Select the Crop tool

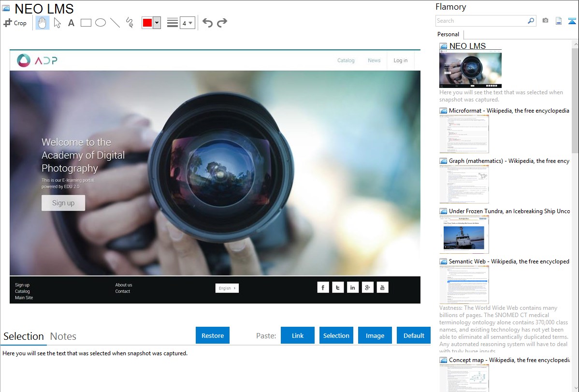pos(15,23)
